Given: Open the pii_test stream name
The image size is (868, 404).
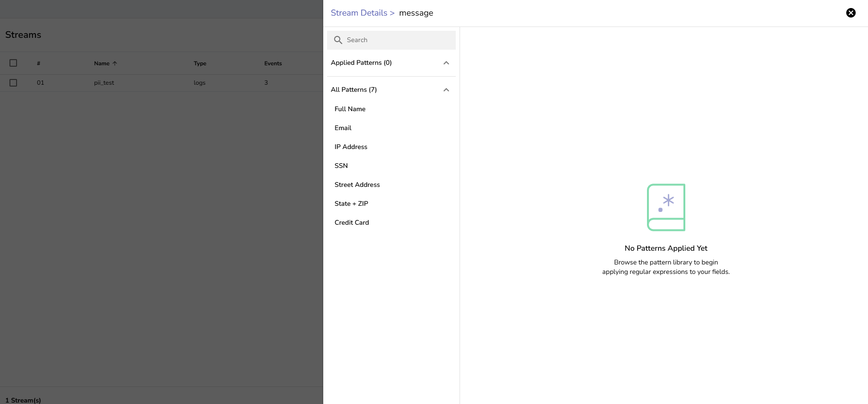Looking at the screenshot, I should click(x=104, y=83).
